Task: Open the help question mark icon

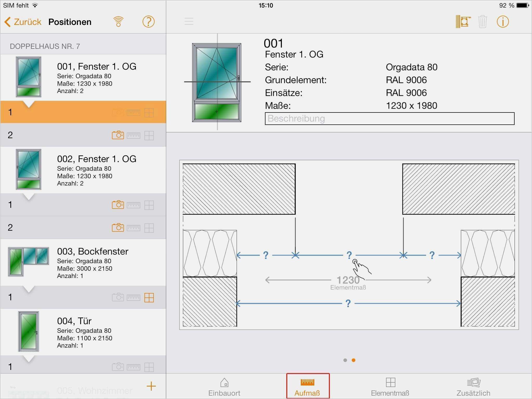Action: tap(148, 22)
